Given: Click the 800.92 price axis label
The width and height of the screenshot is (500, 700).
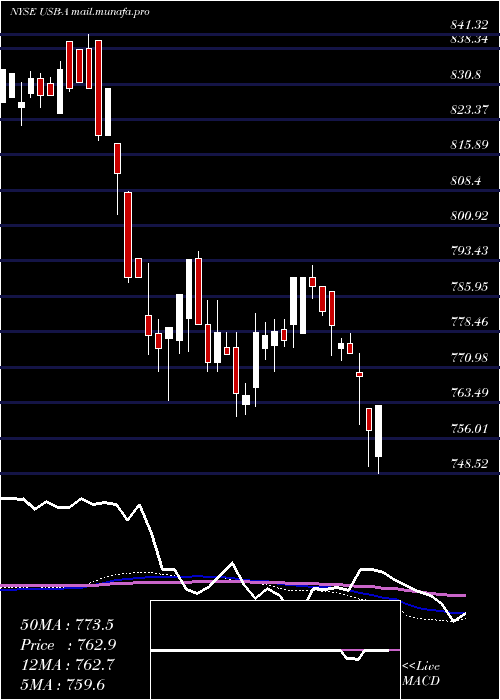Looking at the screenshot, I should click(469, 216).
